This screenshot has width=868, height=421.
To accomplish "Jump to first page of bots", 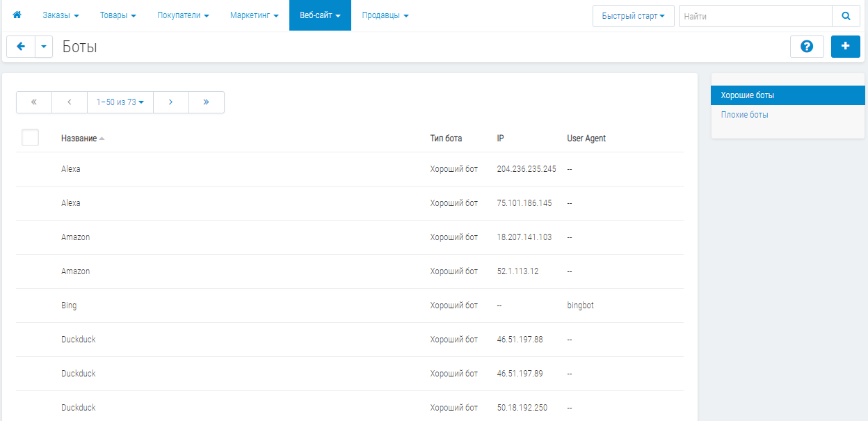I will pyautogui.click(x=34, y=102).
